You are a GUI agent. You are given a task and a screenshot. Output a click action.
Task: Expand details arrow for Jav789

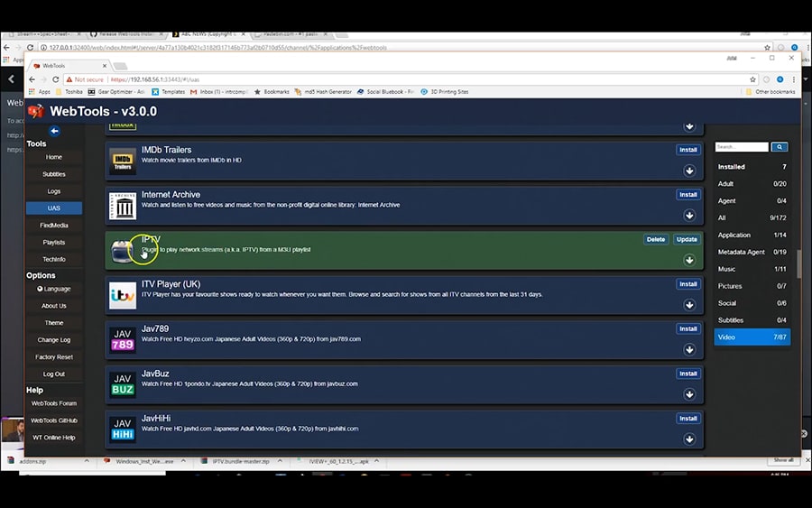(689, 349)
